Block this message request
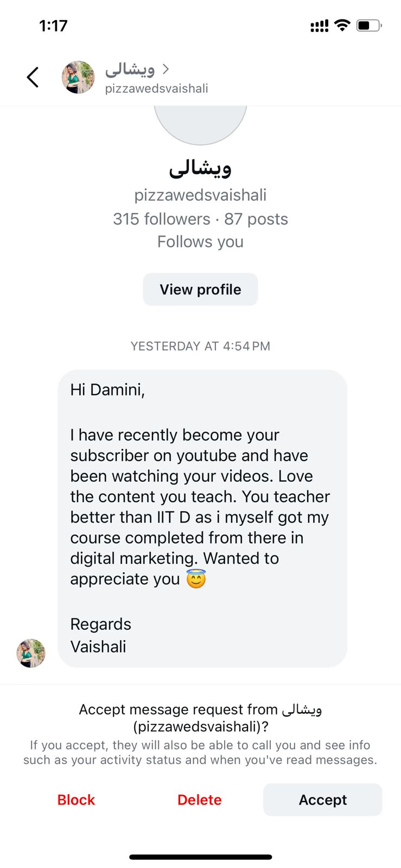 76,800
